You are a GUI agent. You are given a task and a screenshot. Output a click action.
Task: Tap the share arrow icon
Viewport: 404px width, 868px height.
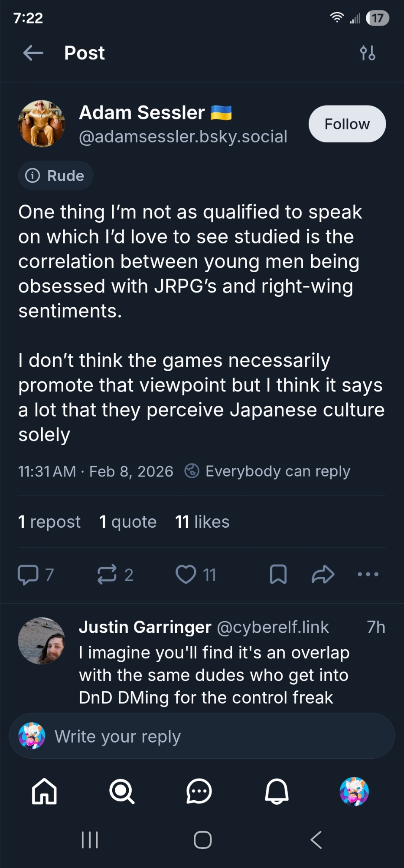coord(323,575)
